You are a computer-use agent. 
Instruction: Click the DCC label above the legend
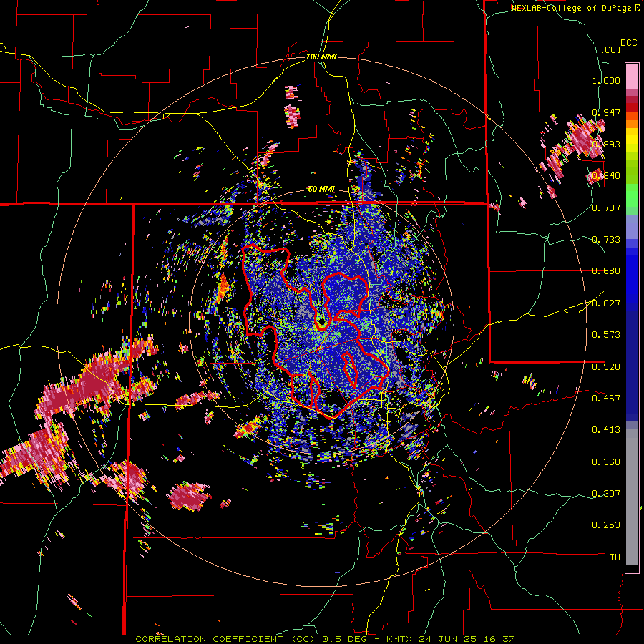click(629, 43)
